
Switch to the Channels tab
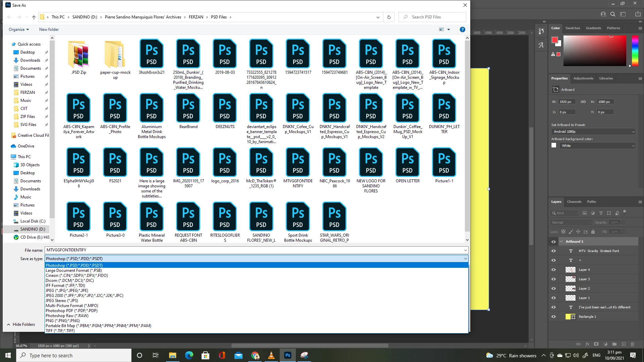pos(574,202)
